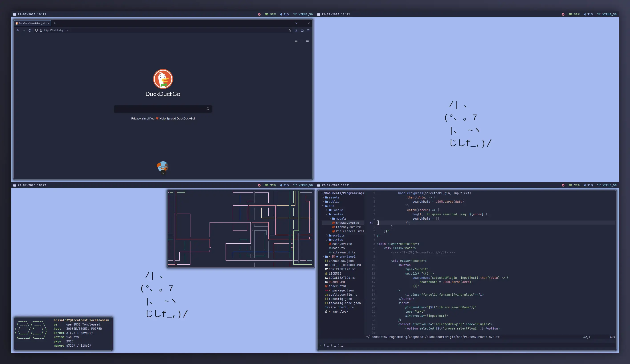Open the list-all-tabs chevron in tab bar
The height and width of the screenshot is (364, 630).
[296, 23]
